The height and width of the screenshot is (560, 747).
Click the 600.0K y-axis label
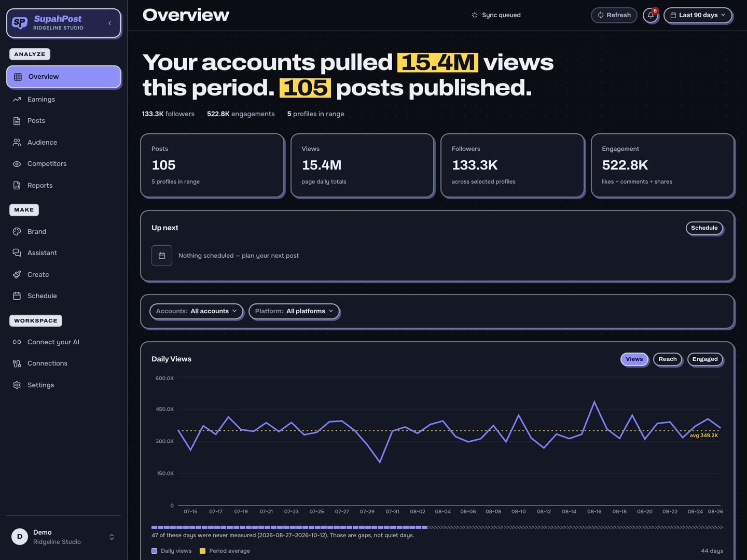pos(164,379)
